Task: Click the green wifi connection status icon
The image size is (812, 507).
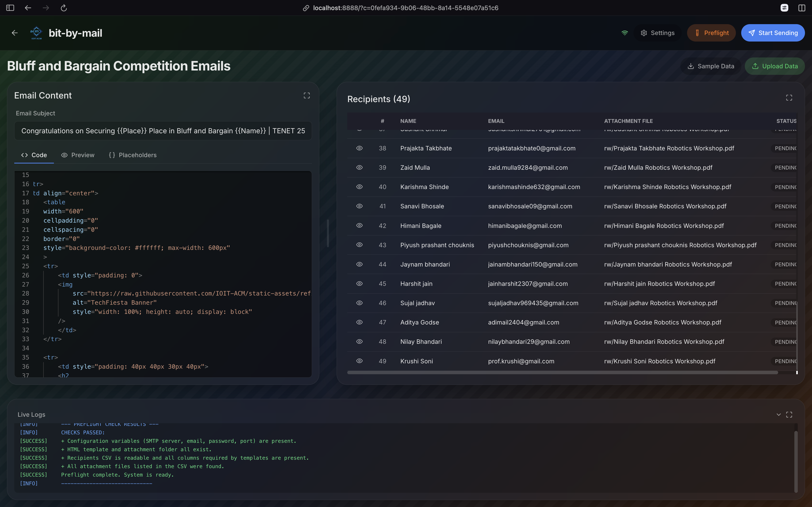Action: [x=624, y=33]
